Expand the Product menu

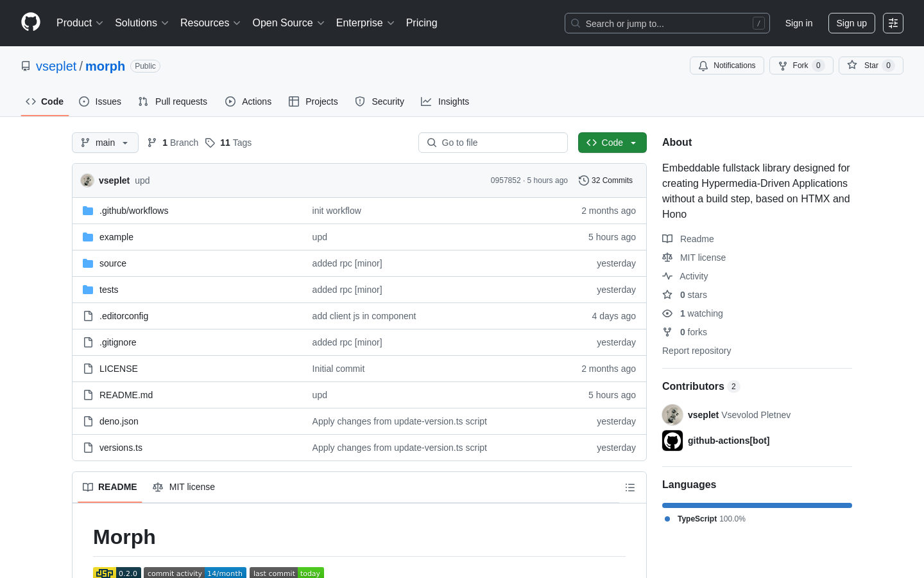[x=80, y=23]
